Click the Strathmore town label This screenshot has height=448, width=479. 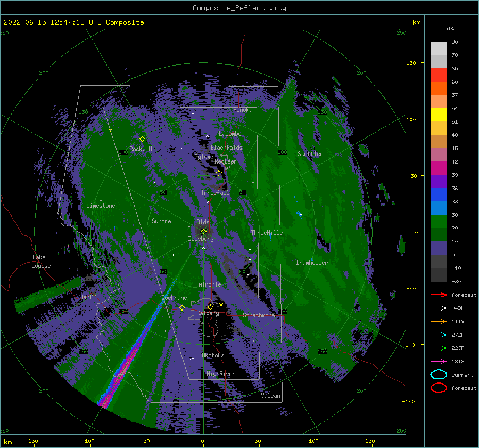[x=259, y=315]
